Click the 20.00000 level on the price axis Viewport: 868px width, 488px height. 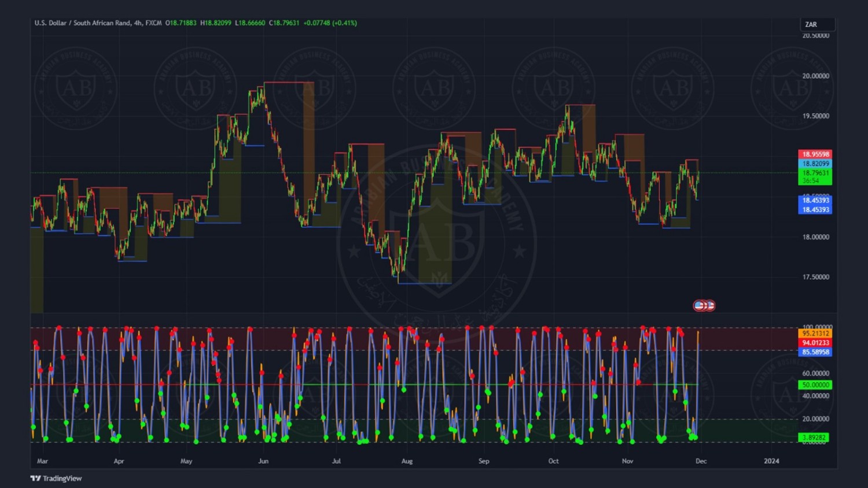[x=815, y=76]
